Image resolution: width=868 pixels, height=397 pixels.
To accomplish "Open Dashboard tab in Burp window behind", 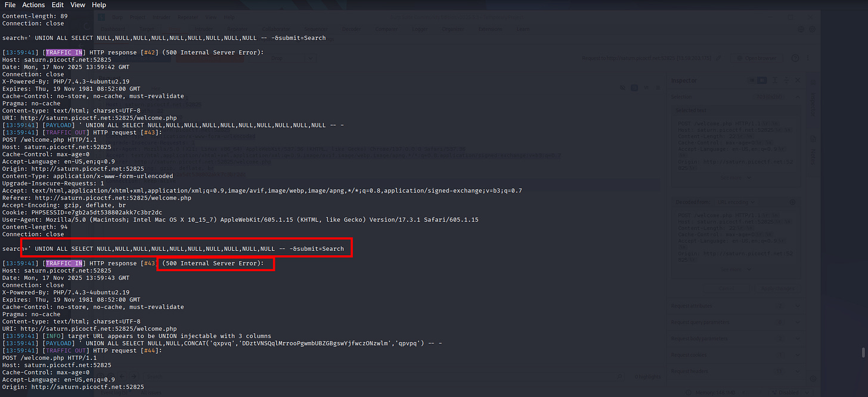I will (113, 28).
